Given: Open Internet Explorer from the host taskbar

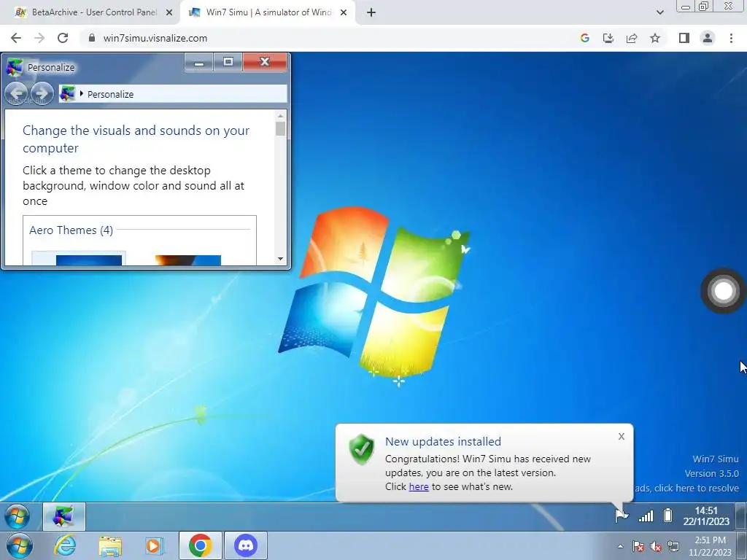Looking at the screenshot, I should [65, 545].
